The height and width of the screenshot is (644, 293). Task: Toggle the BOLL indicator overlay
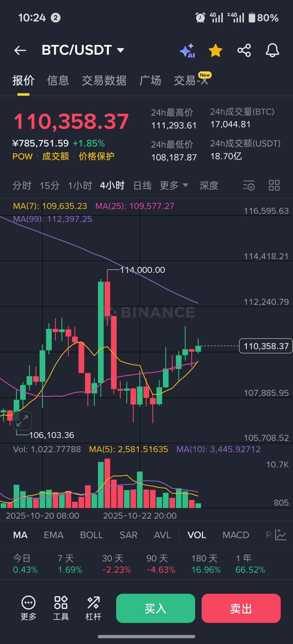(x=91, y=535)
